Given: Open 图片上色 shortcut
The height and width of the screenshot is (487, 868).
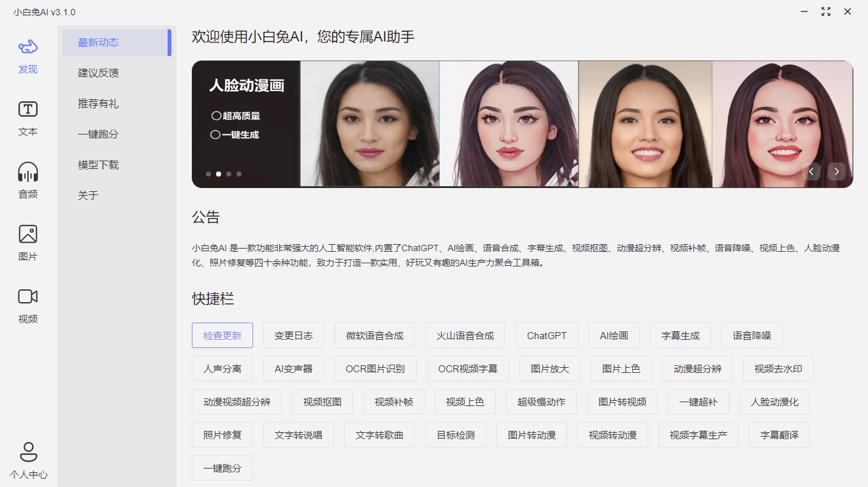Looking at the screenshot, I should 621,368.
